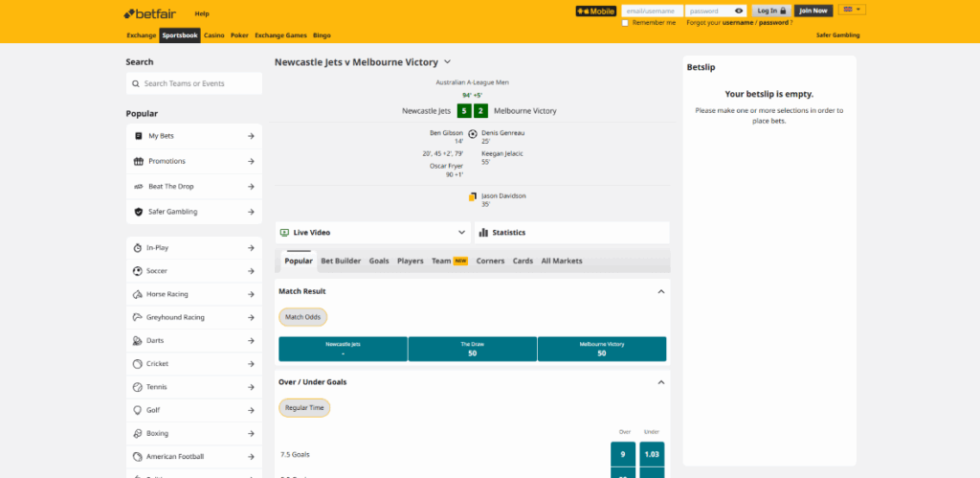Image resolution: width=980 pixels, height=478 pixels.
Task: Click the Golf icon
Action: (138, 410)
